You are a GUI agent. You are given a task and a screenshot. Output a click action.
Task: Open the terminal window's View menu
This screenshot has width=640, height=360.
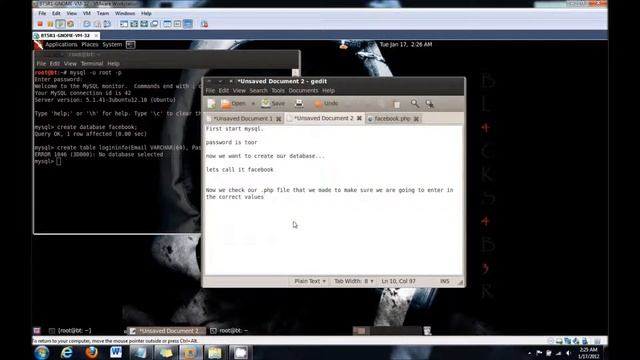(70, 64)
